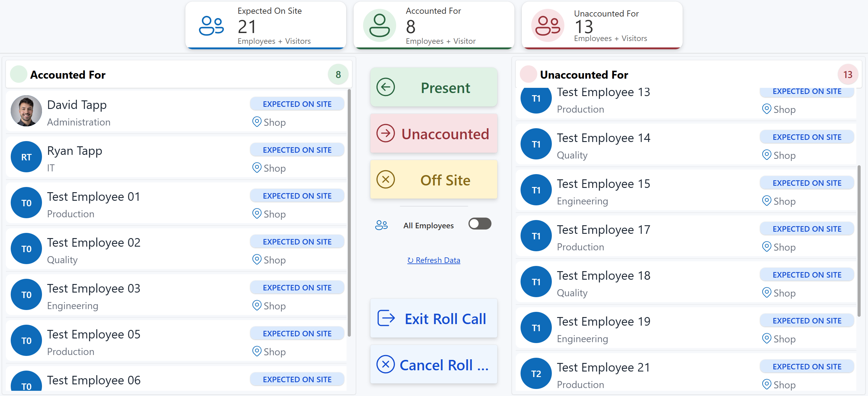
Task: Click the RT avatar for Ryan Tapp
Action: pos(26,157)
